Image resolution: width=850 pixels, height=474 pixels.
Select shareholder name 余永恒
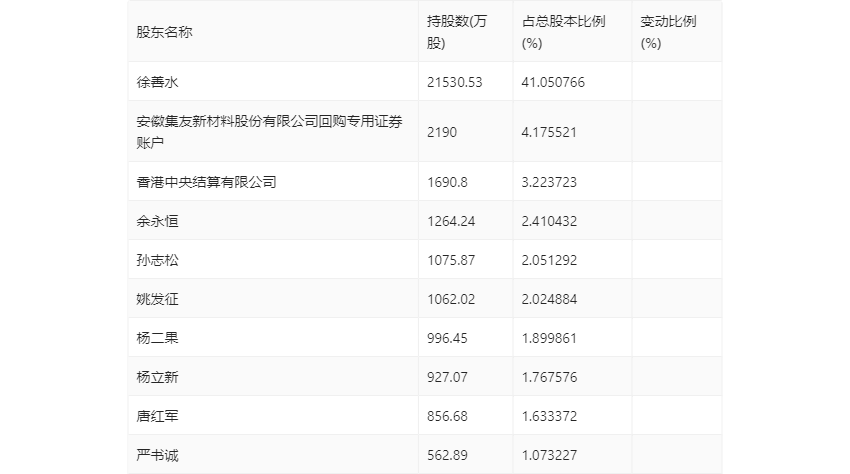[157, 221]
